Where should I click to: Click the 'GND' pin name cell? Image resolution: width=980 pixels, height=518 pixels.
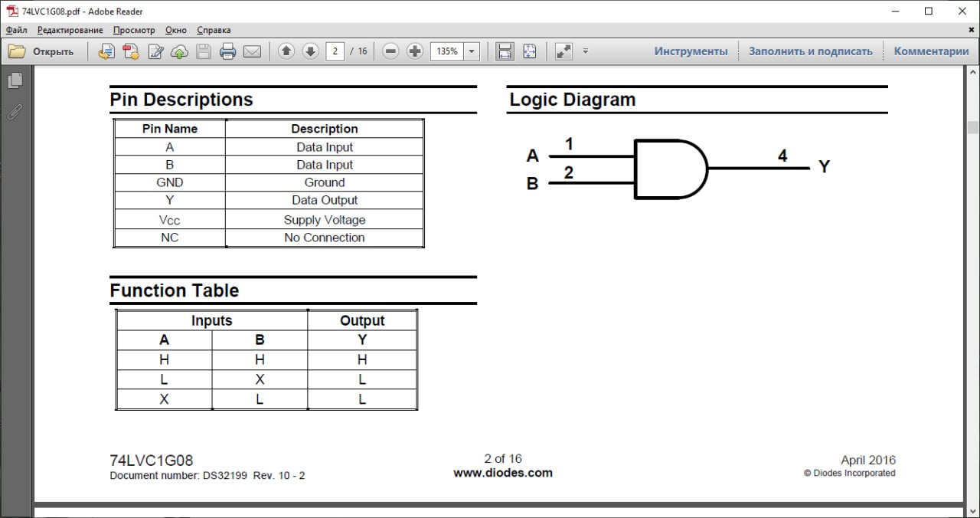170,182
